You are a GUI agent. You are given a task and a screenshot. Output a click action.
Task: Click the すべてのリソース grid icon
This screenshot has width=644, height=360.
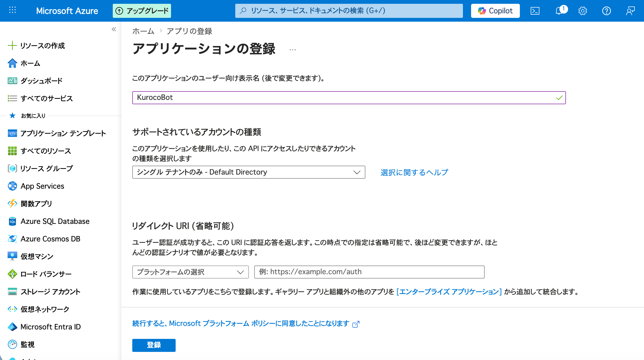pyautogui.click(x=12, y=151)
